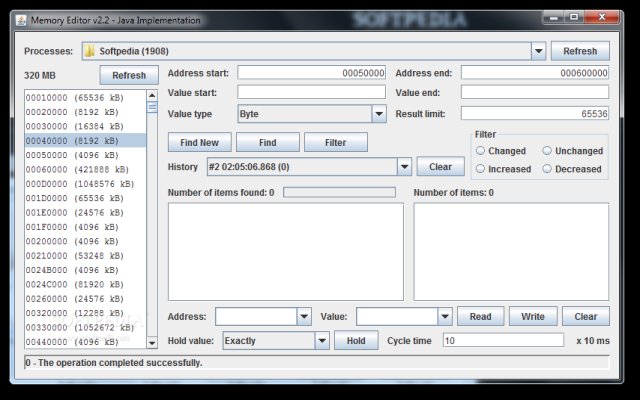Click the Find button
The height and width of the screenshot is (400, 640).
tap(268, 142)
